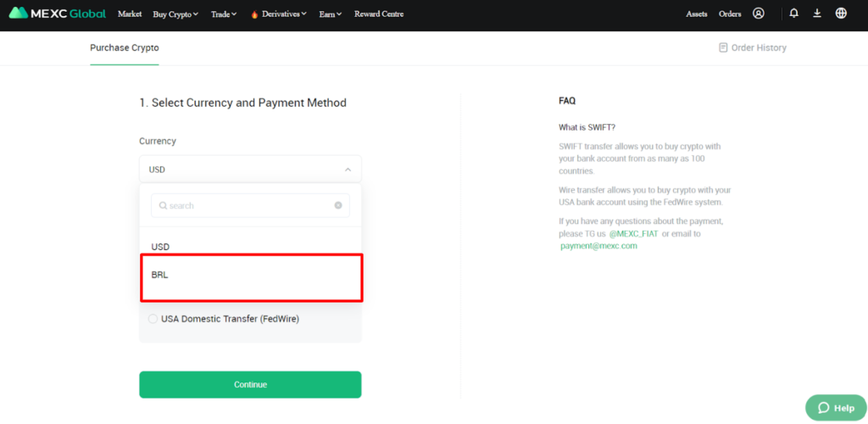
Task: Click the MEXC Global logo
Action: point(57,14)
